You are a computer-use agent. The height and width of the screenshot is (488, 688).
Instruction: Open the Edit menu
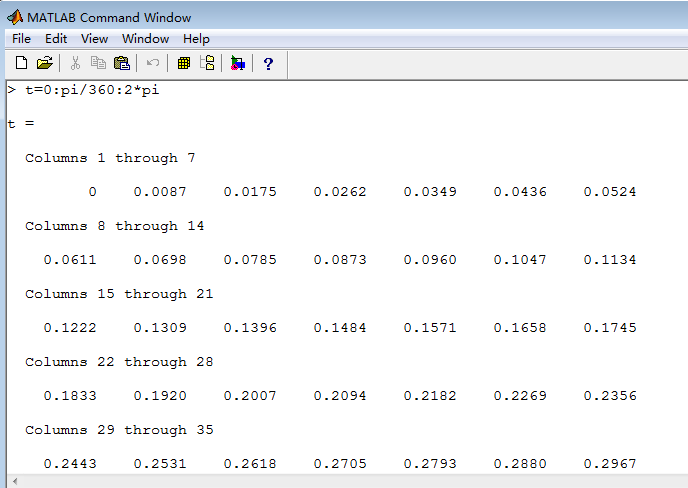pyautogui.click(x=56, y=39)
